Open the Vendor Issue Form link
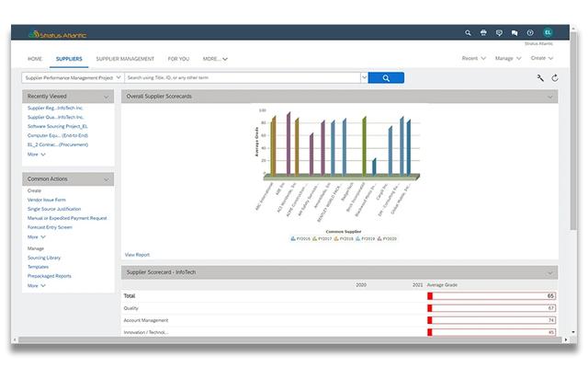The height and width of the screenshot is (368, 588). click(x=46, y=200)
